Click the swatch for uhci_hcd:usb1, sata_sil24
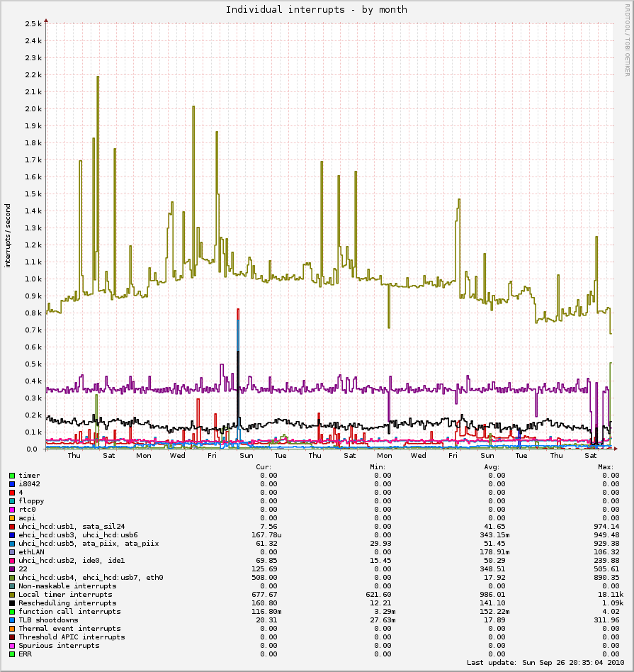634x672 pixels. pyautogui.click(x=12, y=527)
